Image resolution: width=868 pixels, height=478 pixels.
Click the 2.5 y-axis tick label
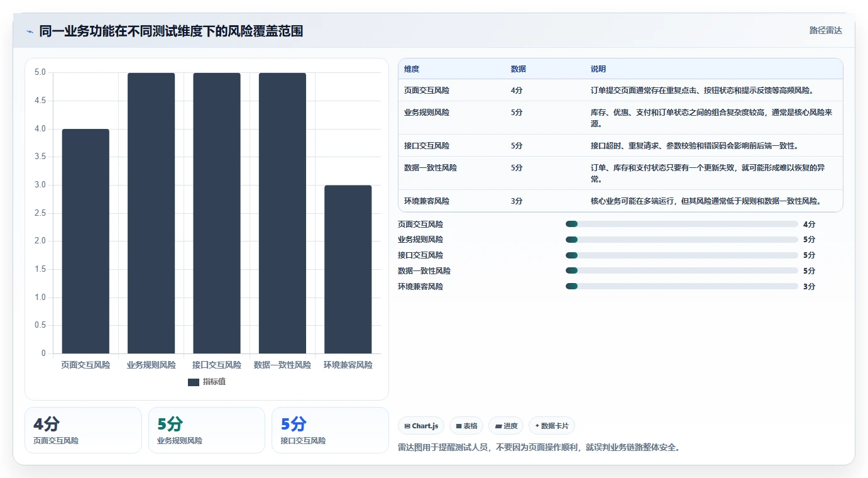click(40, 213)
